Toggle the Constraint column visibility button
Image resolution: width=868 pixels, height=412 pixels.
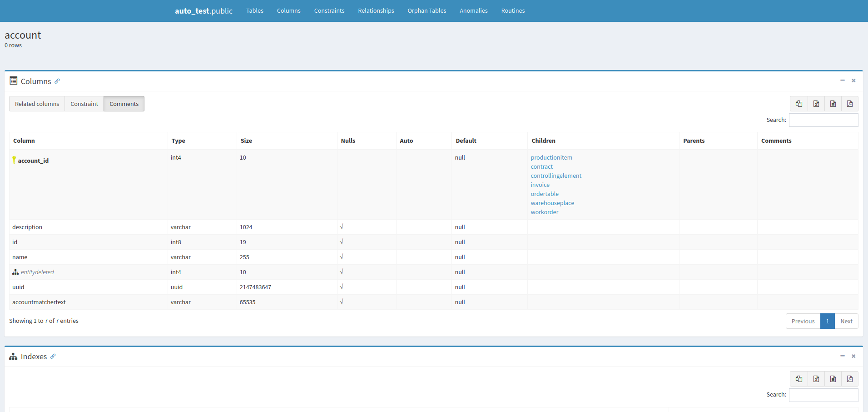(x=84, y=104)
